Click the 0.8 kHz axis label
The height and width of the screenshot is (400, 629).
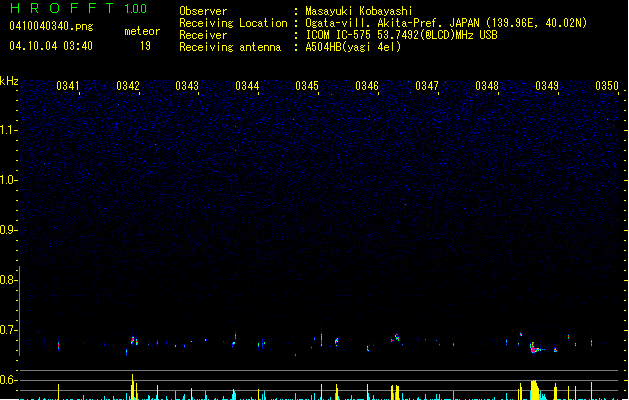(x=8, y=280)
